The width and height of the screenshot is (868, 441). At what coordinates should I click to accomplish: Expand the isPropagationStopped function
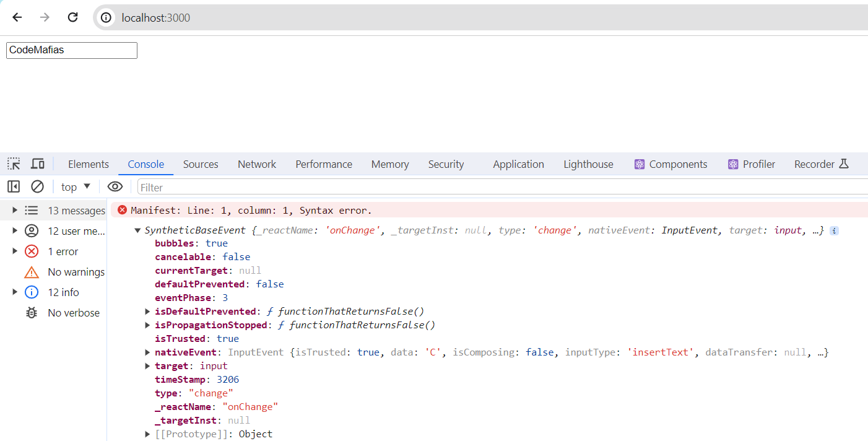coord(147,325)
